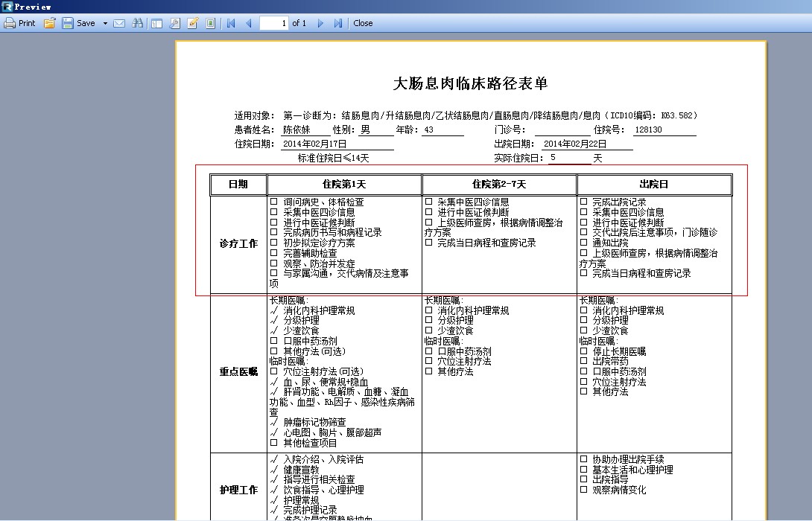812x521 pixels.
Task: Click the Print label in the toolbar
Action: coord(27,23)
